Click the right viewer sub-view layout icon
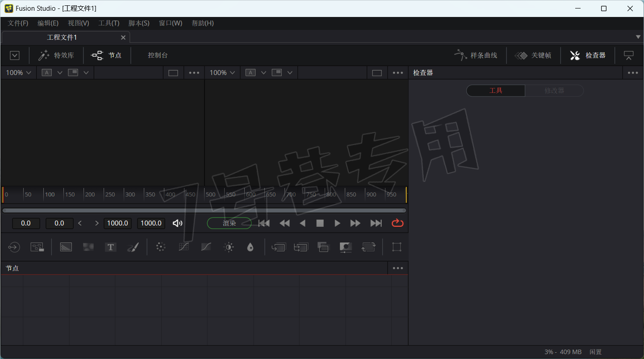644x359 pixels. (x=277, y=73)
